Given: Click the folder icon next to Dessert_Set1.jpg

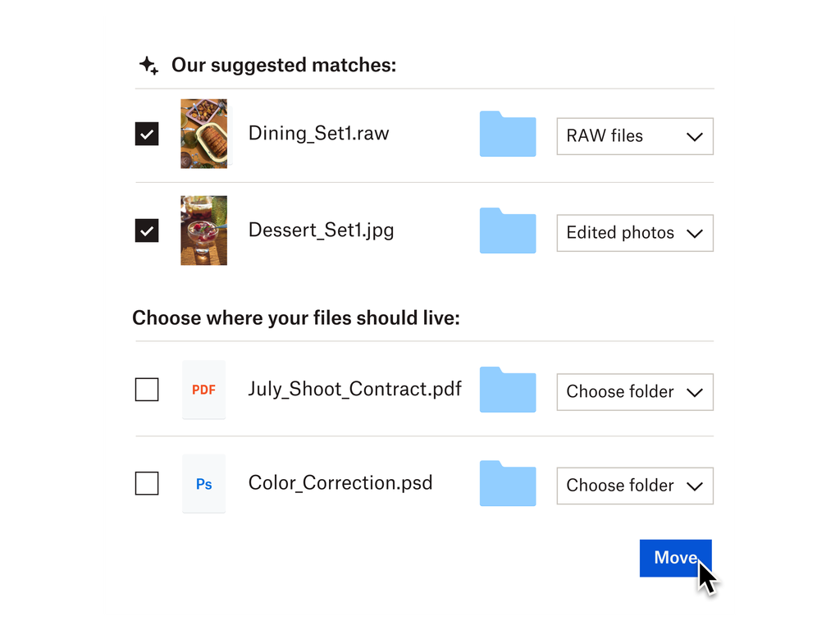Looking at the screenshot, I should coord(507,231).
